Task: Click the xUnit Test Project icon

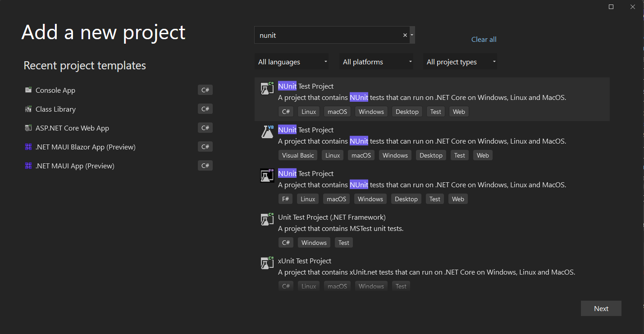Action: [267, 263]
